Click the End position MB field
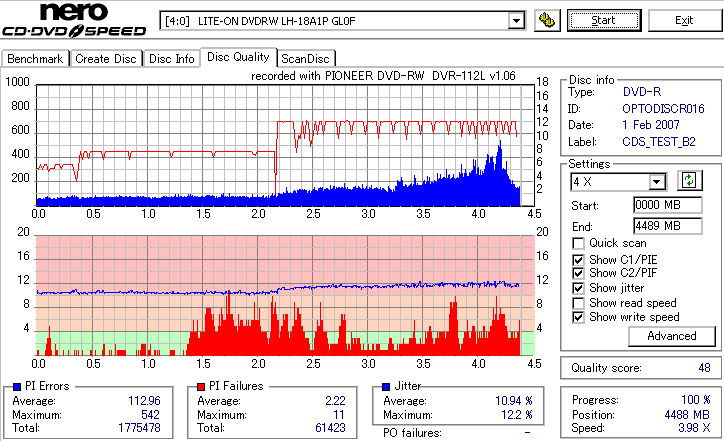Viewport: 724px width, 441px height. [668, 226]
